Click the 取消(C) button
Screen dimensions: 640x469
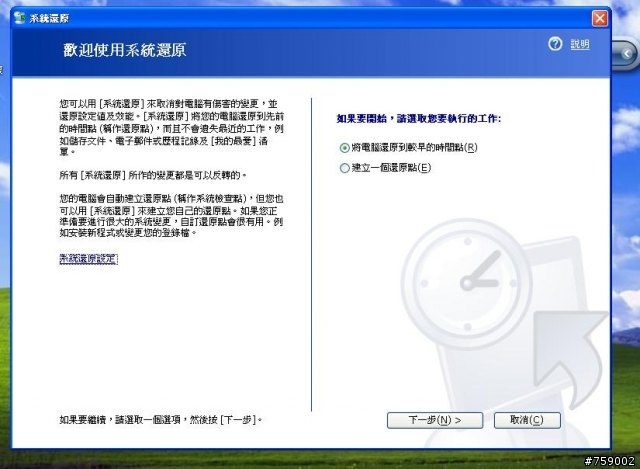[527, 420]
